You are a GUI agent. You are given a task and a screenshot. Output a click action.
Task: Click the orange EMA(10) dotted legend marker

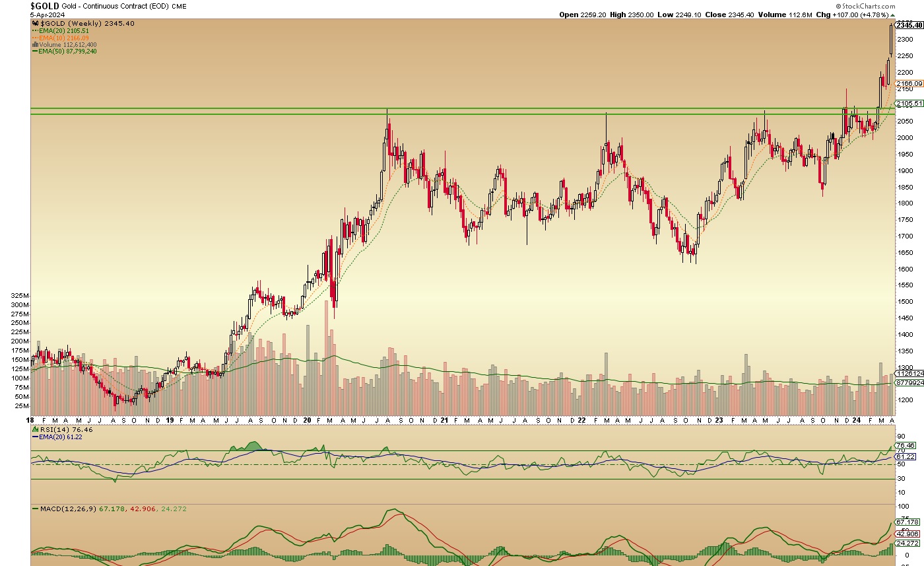[x=35, y=38]
